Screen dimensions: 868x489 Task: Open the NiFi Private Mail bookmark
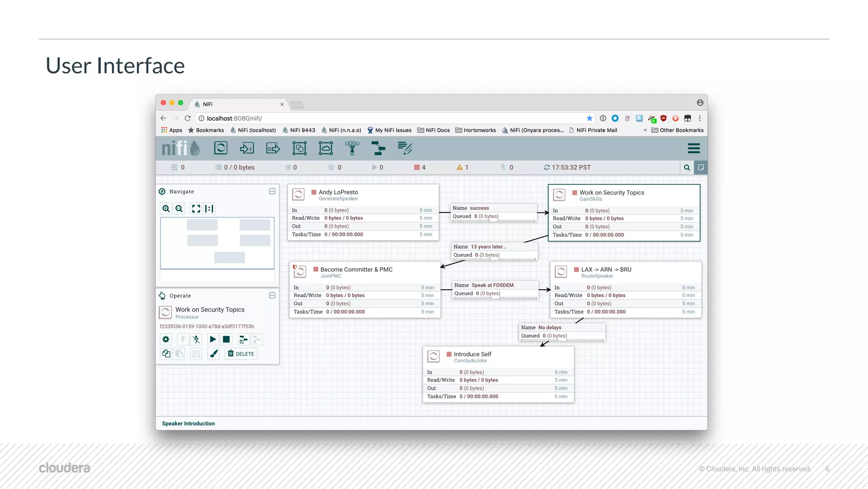click(x=593, y=130)
